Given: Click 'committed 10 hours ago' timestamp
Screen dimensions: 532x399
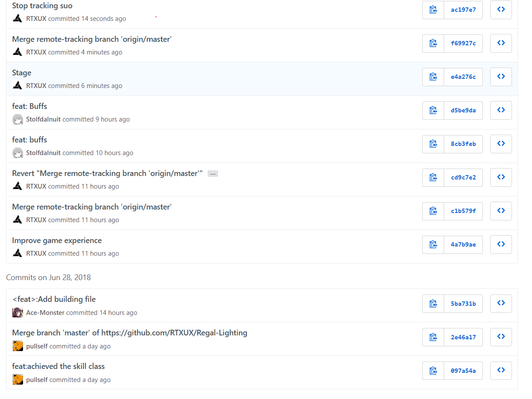Looking at the screenshot, I should pos(98,153).
